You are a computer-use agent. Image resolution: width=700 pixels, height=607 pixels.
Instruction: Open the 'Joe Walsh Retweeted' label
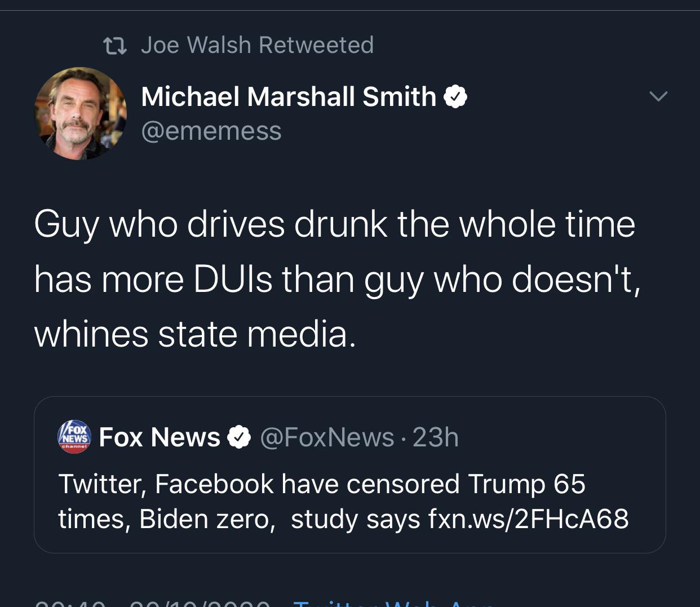(257, 45)
